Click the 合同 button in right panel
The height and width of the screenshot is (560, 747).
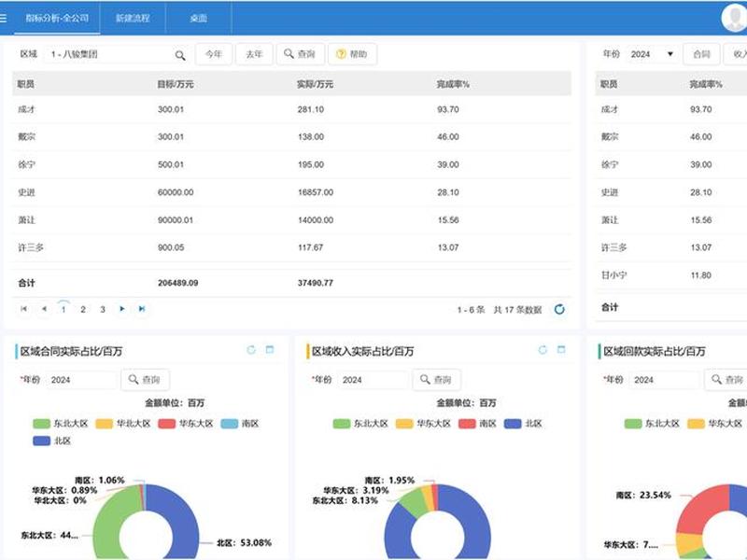point(701,54)
